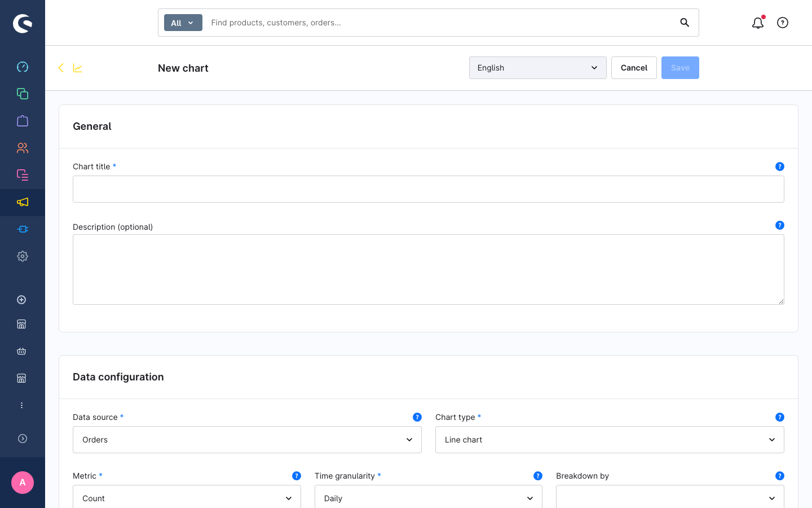Viewport: 812px width, 508px height.
Task: Show help tooltip for Chart type
Action: [x=780, y=417]
